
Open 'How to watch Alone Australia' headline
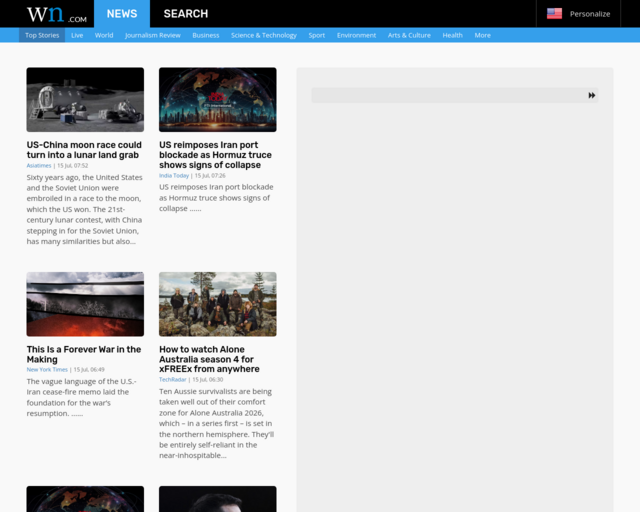(209, 359)
